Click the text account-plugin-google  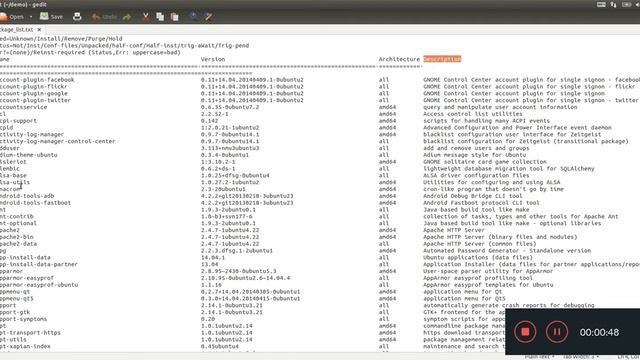(33, 93)
